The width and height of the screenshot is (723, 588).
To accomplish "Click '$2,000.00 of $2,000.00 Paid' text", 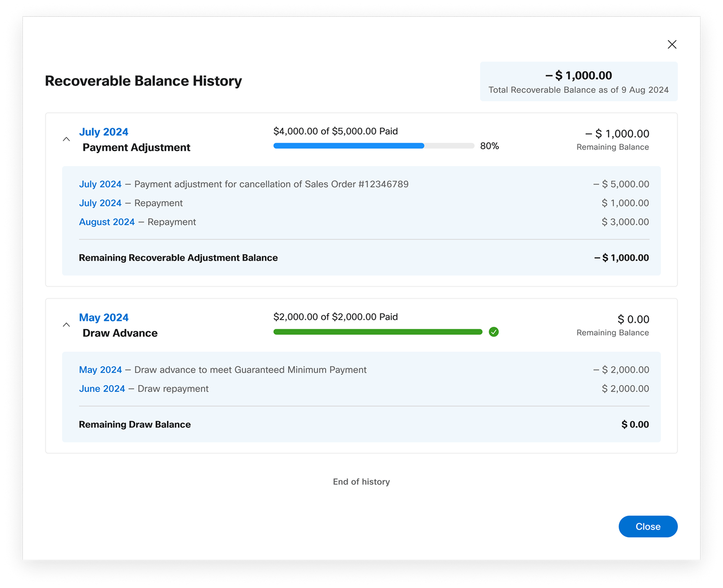I will (336, 317).
